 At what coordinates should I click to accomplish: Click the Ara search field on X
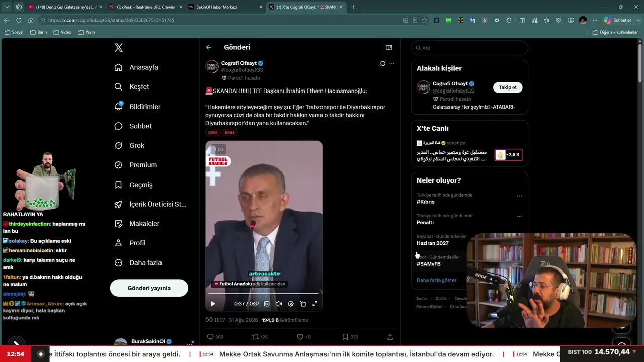469,48
